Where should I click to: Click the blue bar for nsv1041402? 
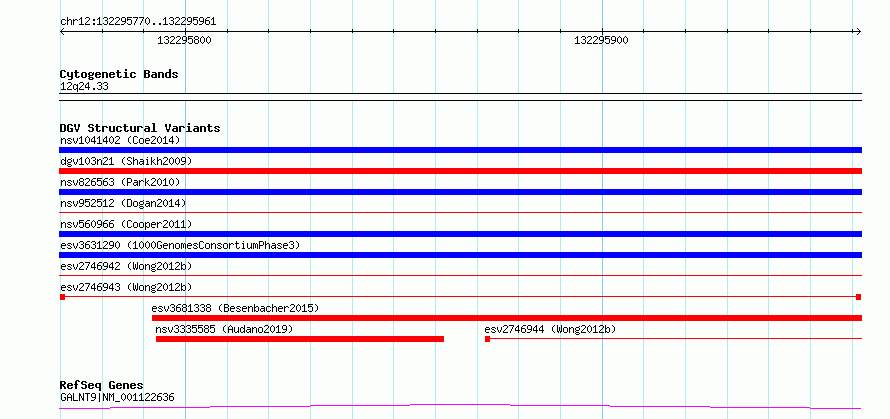click(461, 150)
